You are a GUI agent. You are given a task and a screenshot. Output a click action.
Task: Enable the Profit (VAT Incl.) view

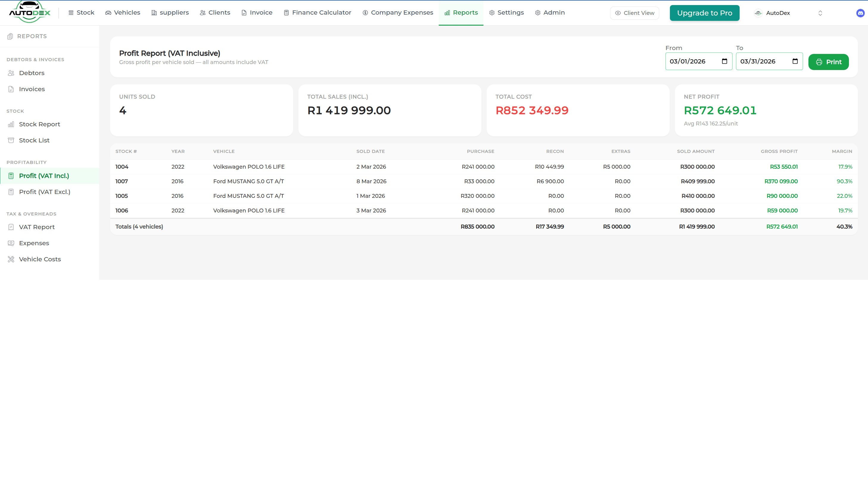44,175
